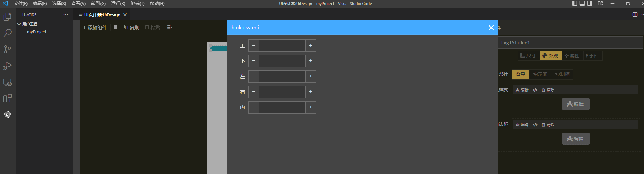Viewport: 644px width, 174px height.
Task: Increase the 内 padding value
Action: pos(311,107)
